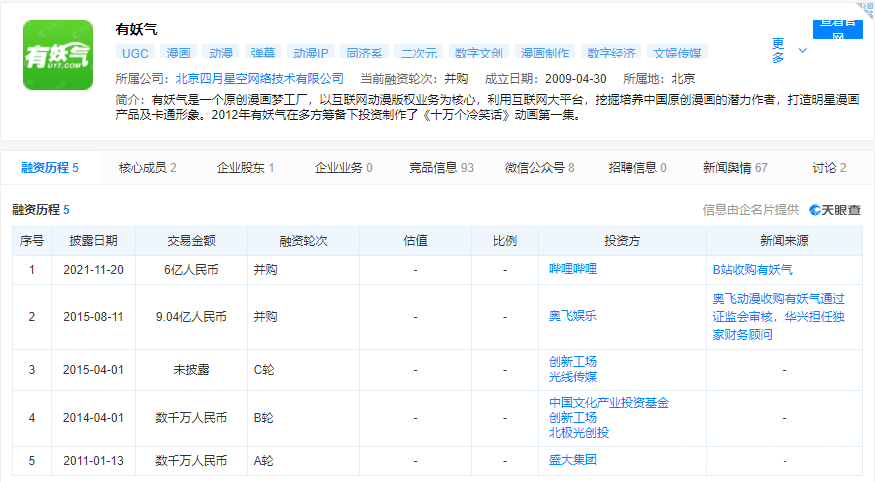Viewport: 875px width, 482px height.
Task: Switch to 新闻舆情 tab
Action: point(735,168)
